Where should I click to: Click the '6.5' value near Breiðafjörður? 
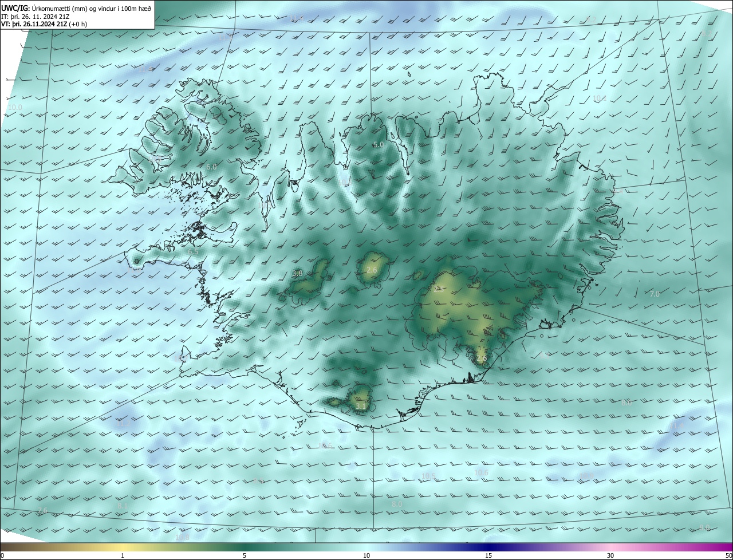(193, 251)
